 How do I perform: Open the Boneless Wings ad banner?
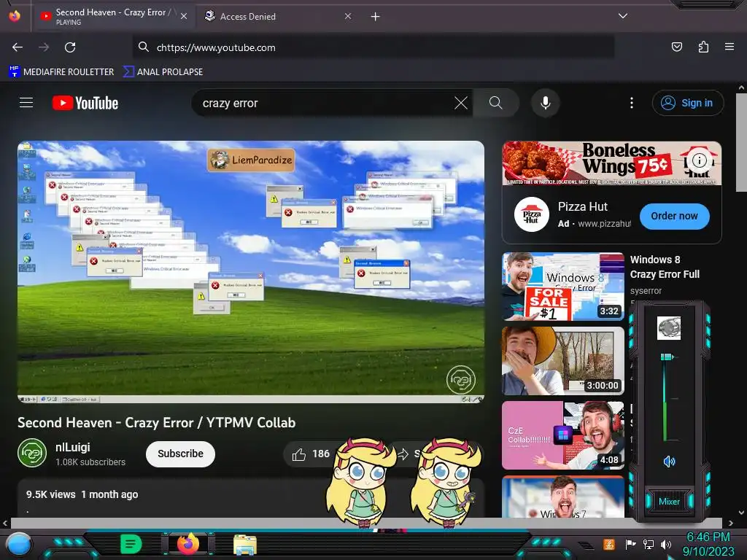612,163
